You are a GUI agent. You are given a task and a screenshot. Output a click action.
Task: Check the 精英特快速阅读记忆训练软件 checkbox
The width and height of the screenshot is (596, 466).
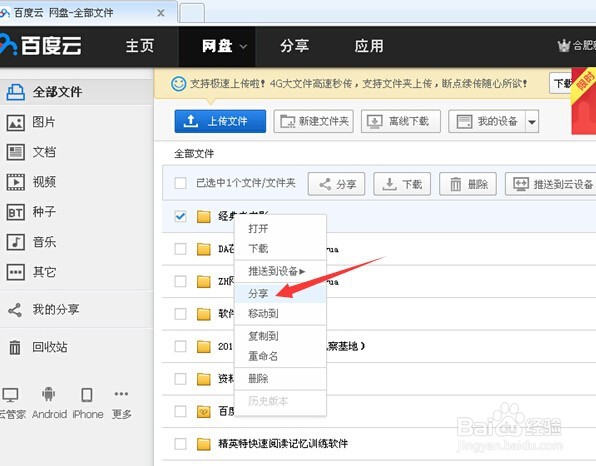click(180, 444)
